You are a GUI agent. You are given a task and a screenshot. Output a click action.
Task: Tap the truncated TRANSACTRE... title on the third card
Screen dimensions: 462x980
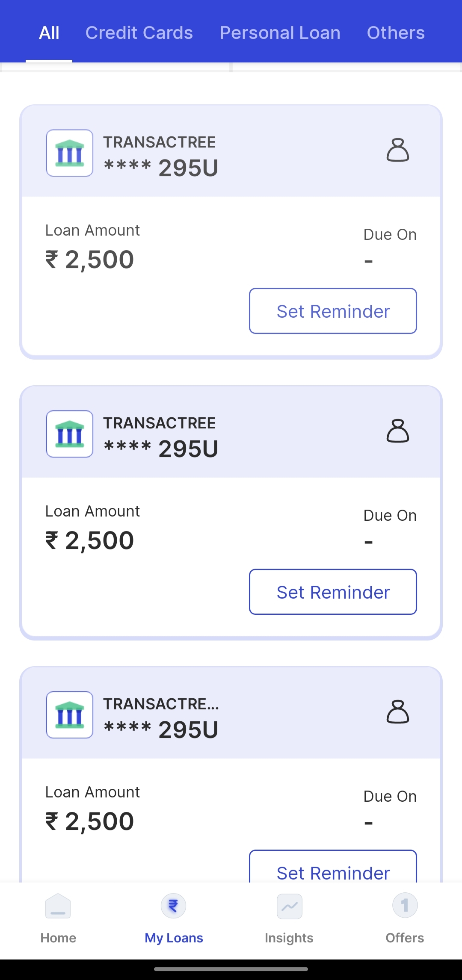tap(161, 704)
